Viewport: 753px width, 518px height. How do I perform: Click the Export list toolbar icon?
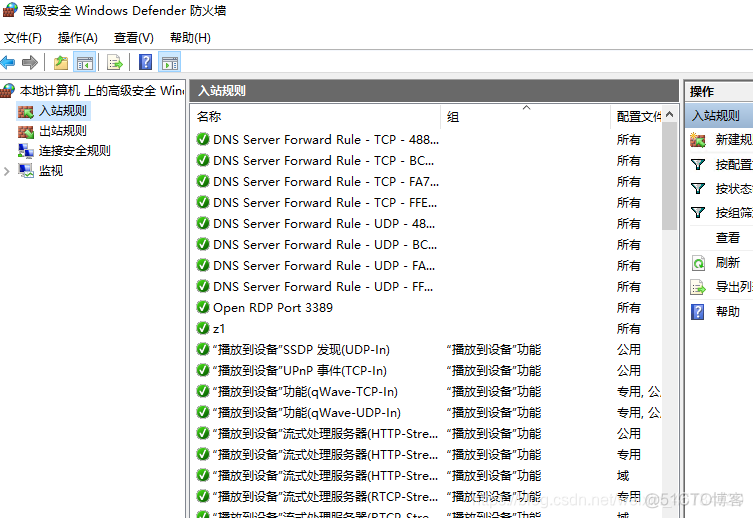tap(115, 62)
